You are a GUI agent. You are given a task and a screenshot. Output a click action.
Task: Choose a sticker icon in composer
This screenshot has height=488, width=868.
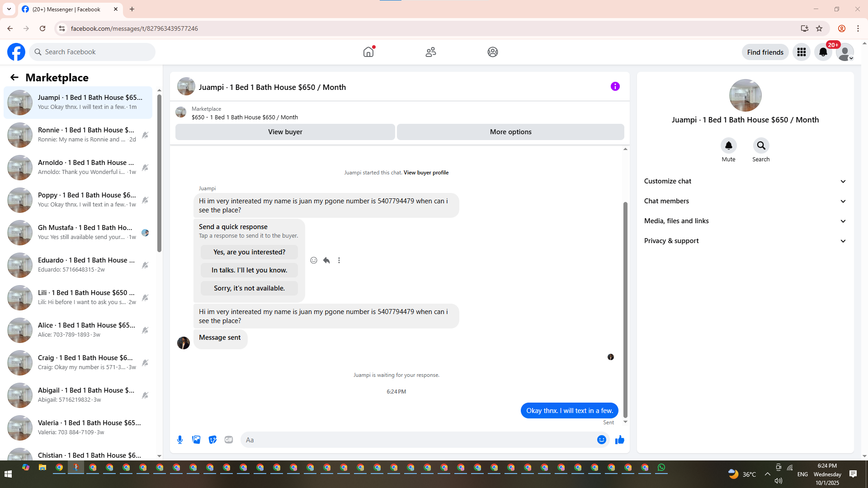click(x=212, y=440)
